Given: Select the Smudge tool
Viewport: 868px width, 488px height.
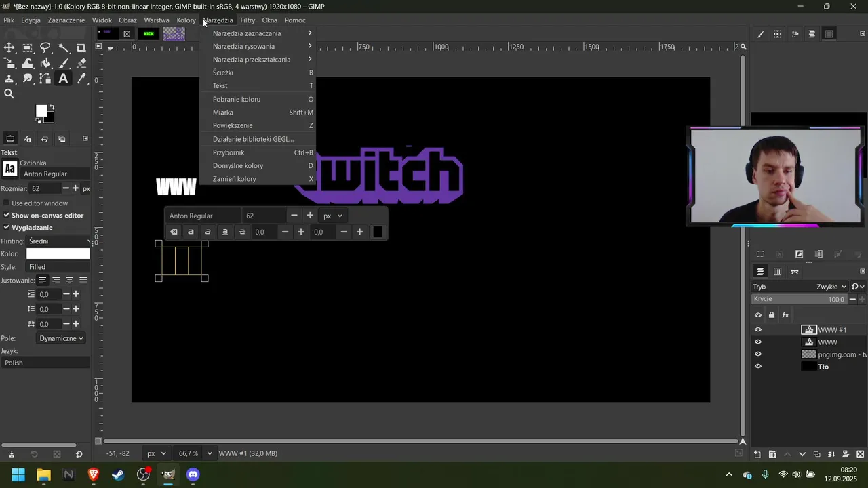Looking at the screenshot, I should point(27,79).
